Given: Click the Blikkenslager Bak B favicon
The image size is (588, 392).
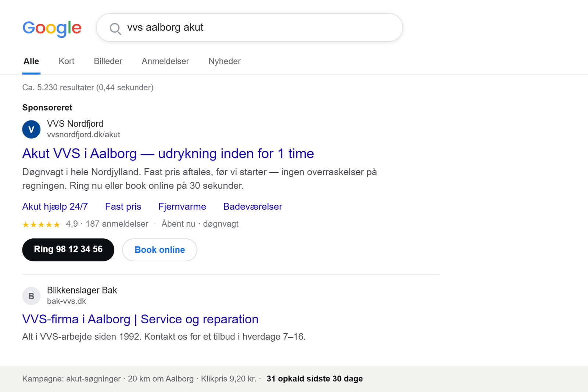Looking at the screenshot, I should (x=31, y=296).
